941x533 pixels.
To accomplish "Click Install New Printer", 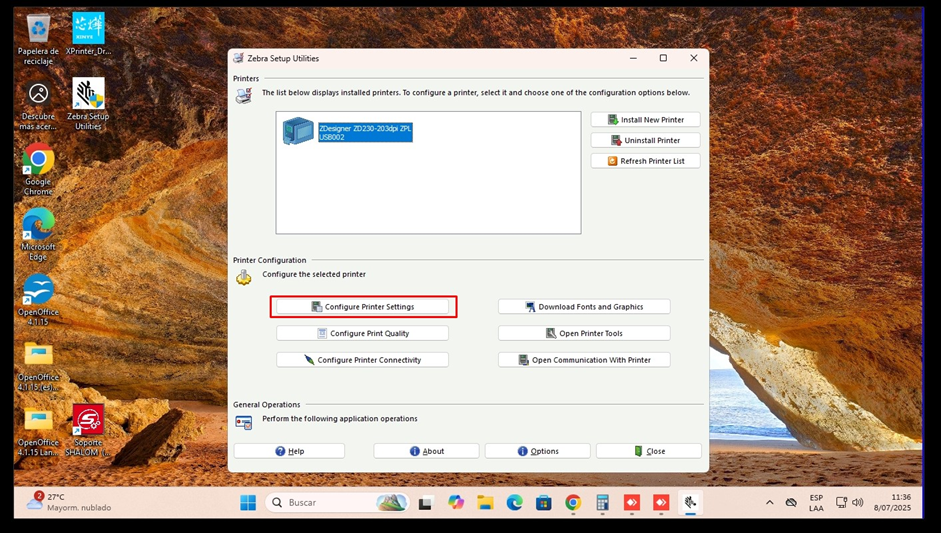I will [645, 120].
